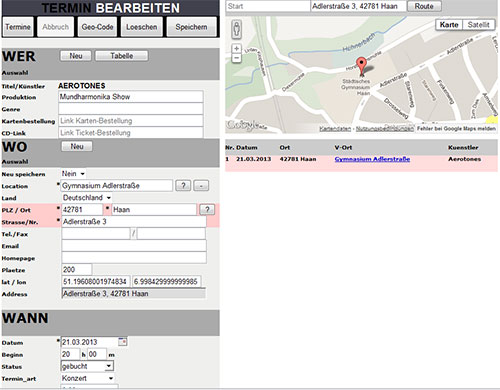Click the Termine button
Viewport: 500px width, 390px height.
point(18,27)
